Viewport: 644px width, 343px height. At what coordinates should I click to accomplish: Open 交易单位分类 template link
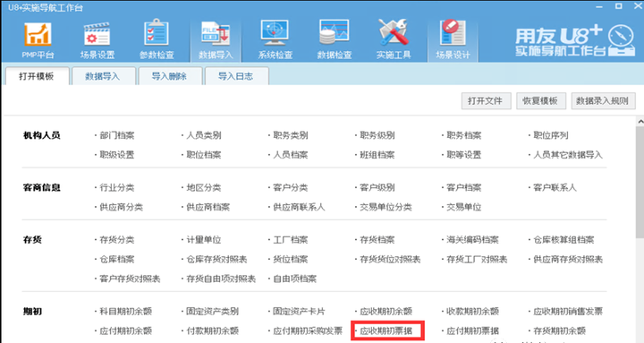point(386,207)
